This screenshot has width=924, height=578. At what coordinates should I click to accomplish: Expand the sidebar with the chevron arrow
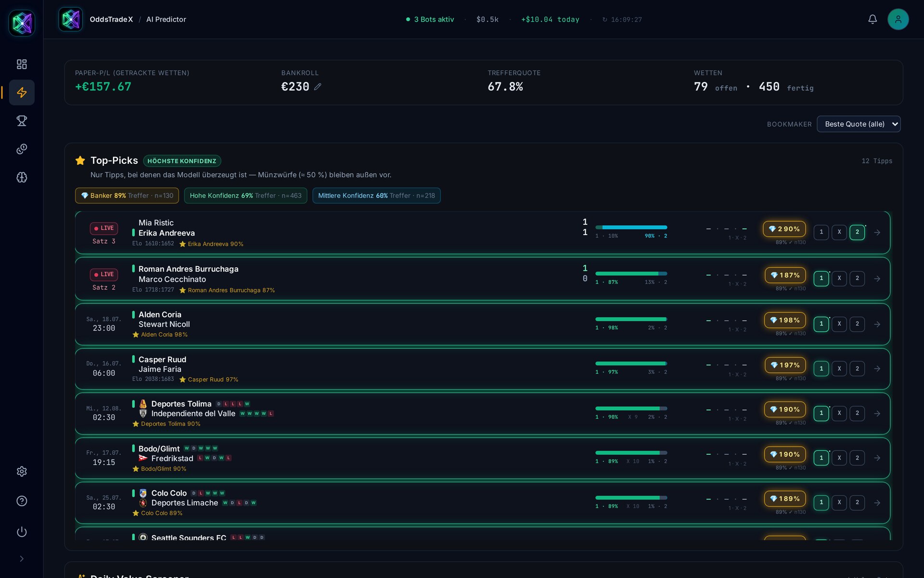pos(22,559)
